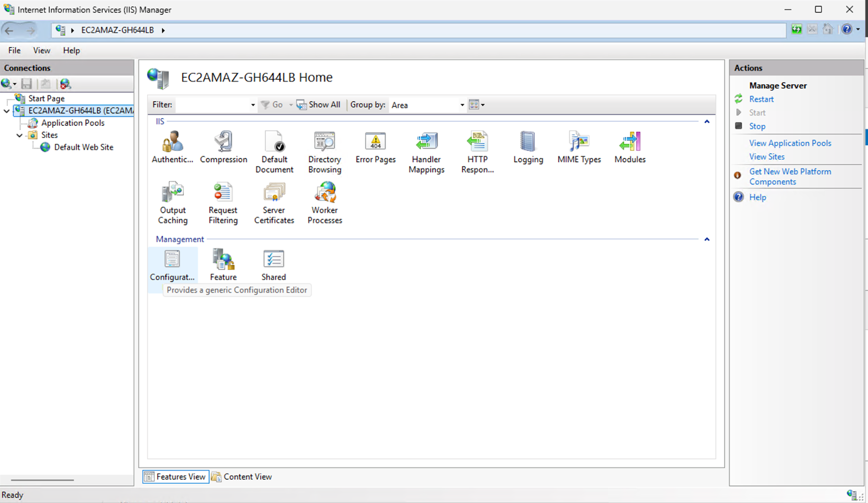Open the Directory Browsing feature

point(324,146)
